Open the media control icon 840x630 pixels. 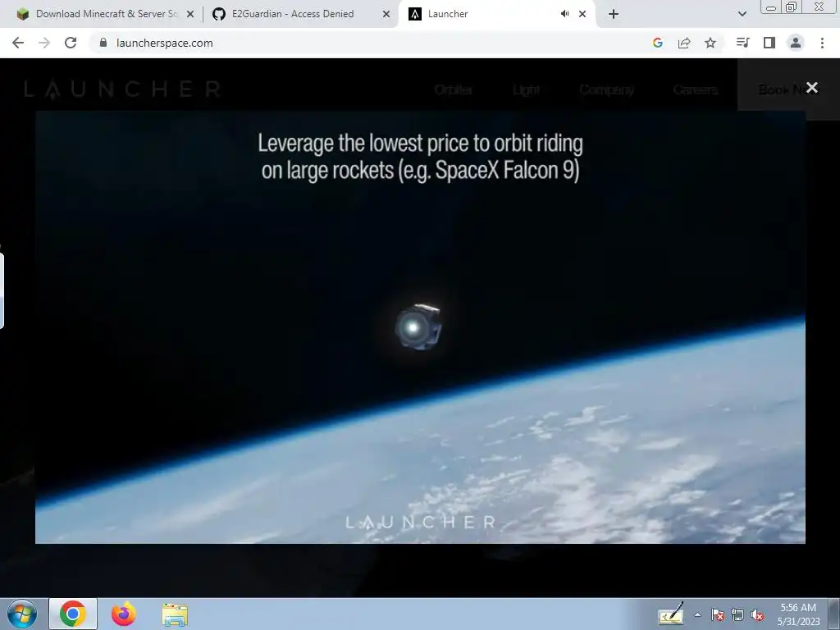click(x=742, y=43)
